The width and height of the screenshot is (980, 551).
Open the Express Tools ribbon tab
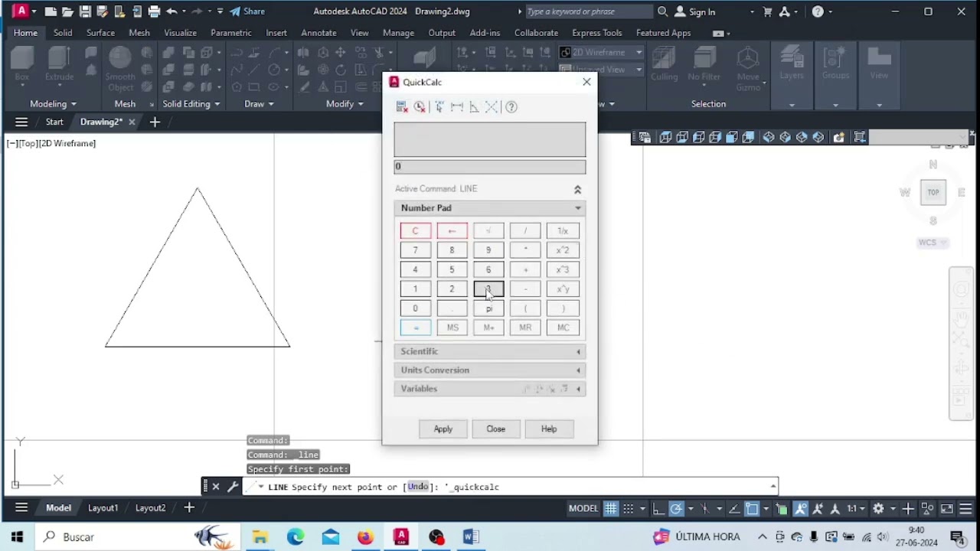596,33
